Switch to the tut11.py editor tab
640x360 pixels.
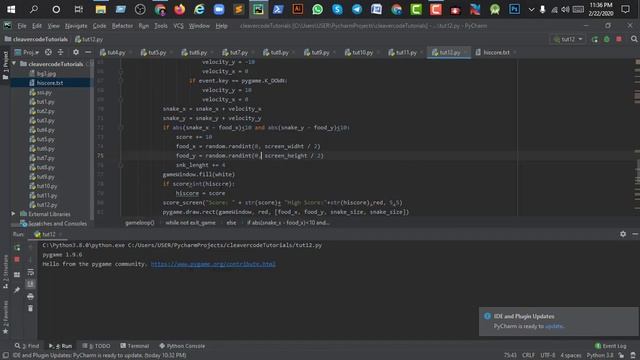click(x=406, y=52)
